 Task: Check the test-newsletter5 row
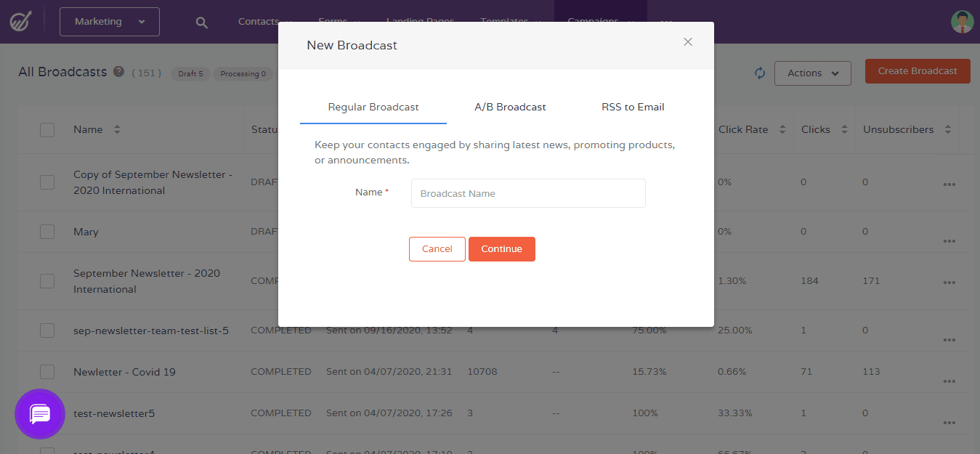pos(47,412)
